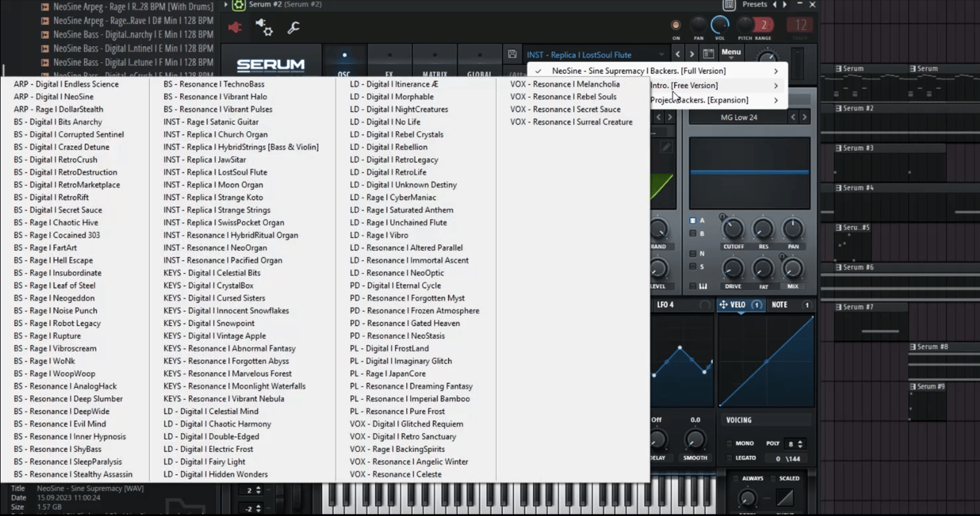Turn the filter CUTOFF knob
The width and height of the screenshot is (980, 516).
(x=733, y=229)
